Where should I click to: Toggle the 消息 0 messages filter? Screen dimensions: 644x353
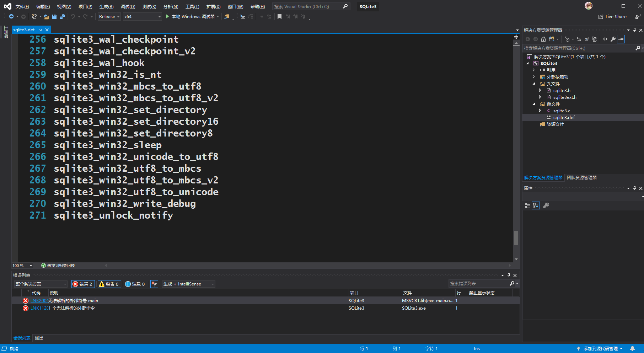[x=135, y=284]
